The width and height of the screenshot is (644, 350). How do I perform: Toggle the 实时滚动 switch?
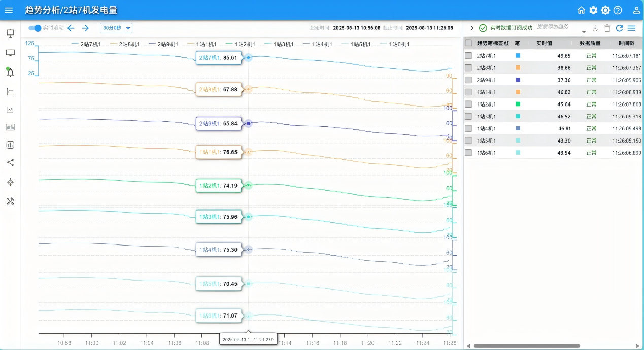[35, 28]
